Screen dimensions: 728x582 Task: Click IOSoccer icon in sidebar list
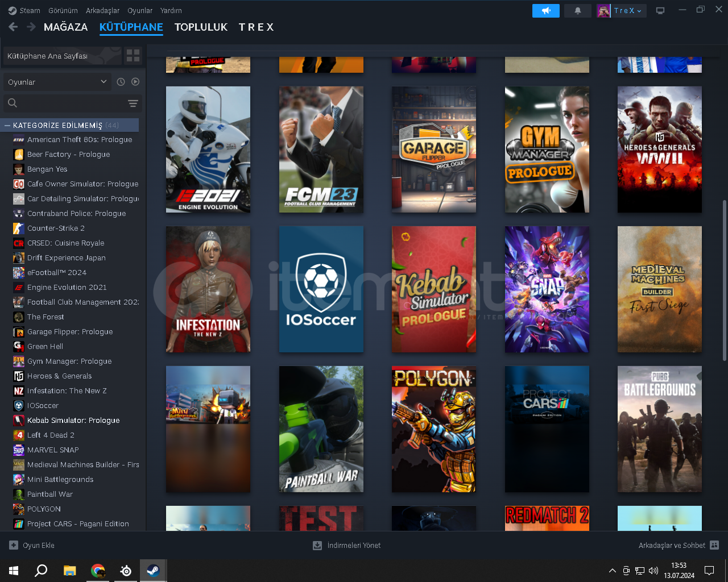(19, 405)
